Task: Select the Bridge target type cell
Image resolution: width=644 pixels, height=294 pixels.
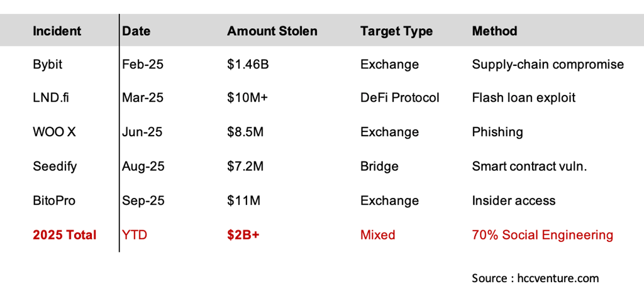Action: [x=379, y=166]
